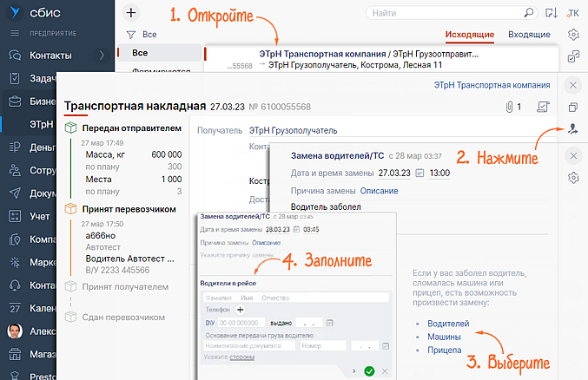Switch to the Входящие tab

coord(528,35)
